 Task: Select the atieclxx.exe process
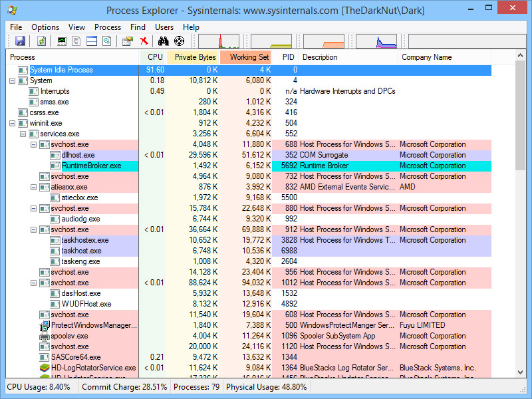click(80, 198)
